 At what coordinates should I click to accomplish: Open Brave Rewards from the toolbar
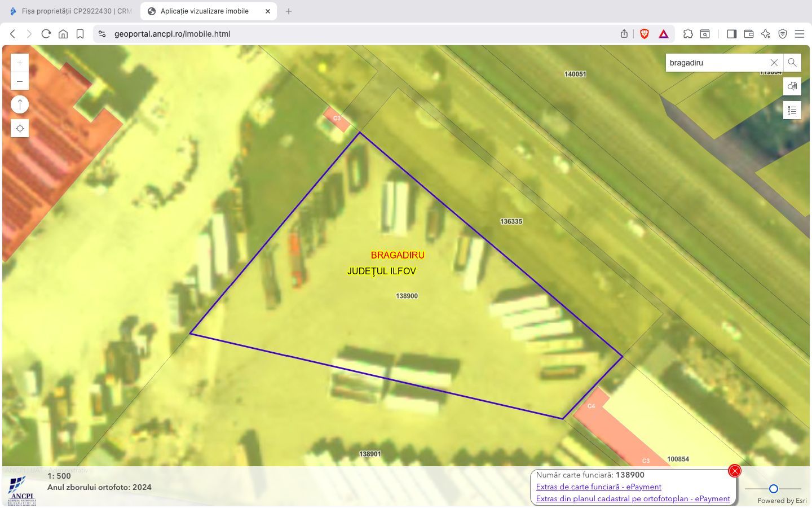663,34
